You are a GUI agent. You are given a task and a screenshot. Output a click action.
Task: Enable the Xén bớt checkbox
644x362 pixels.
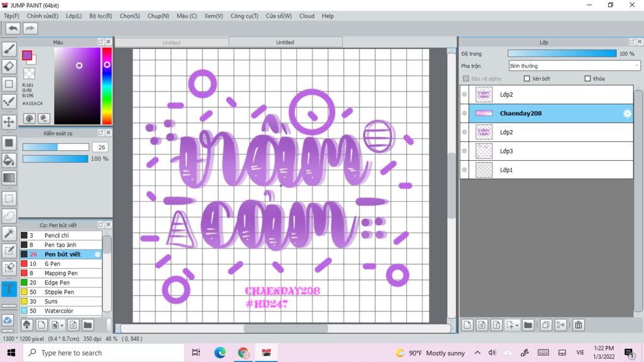(526, 79)
